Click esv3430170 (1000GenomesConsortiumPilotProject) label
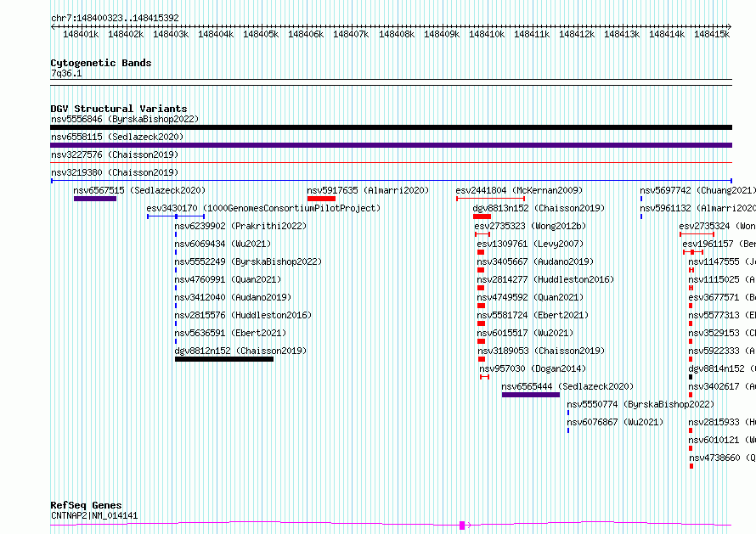 (263, 208)
